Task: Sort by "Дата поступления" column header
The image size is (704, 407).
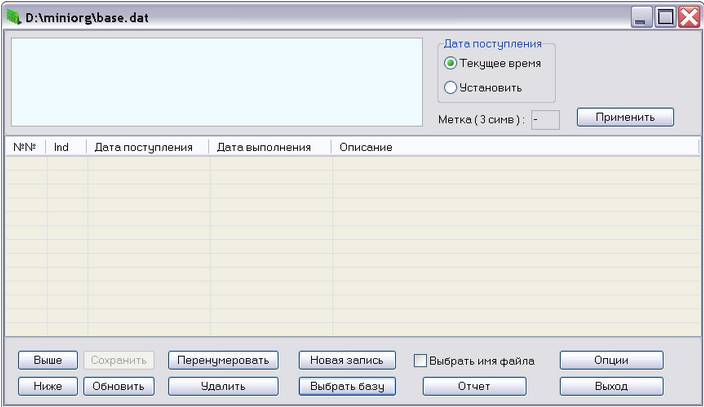Action: click(148, 147)
